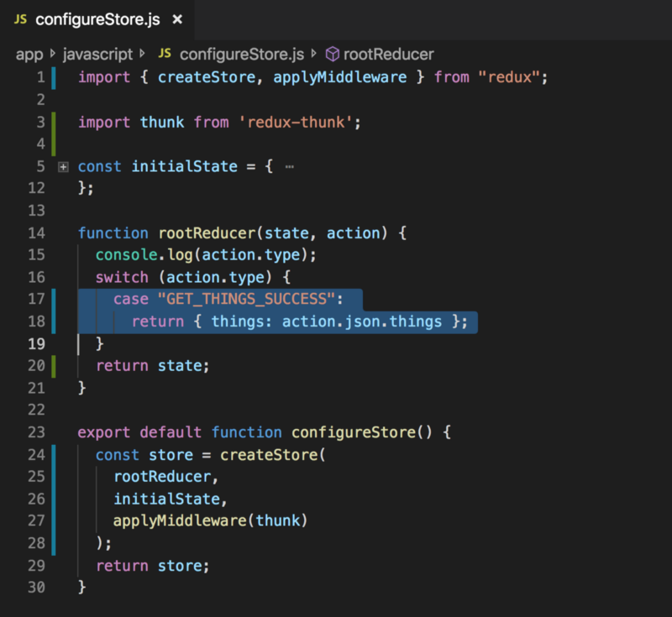Click the configureStore.js breadcrumb item
The image size is (672, 617).
[x=241, y=54]
